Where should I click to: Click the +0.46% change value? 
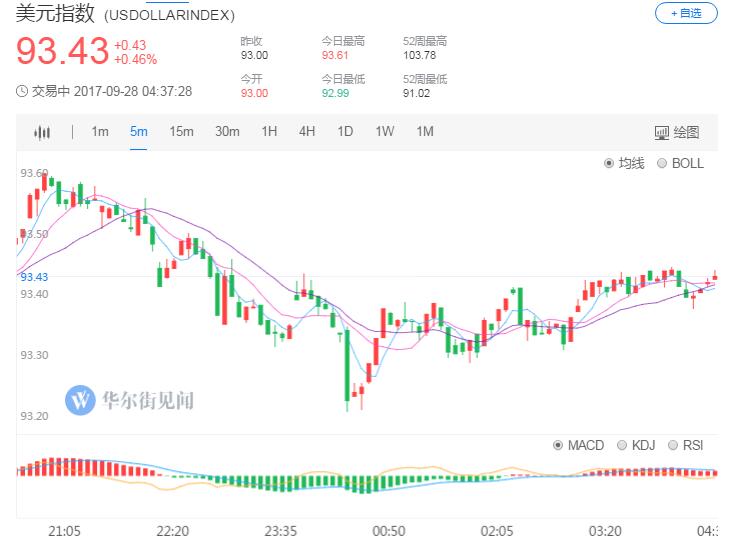[x=135, y=59]
